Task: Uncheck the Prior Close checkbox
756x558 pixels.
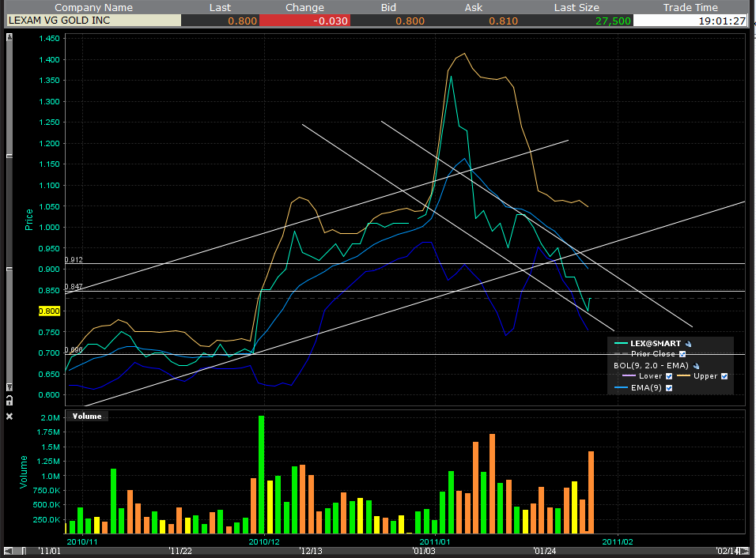Action: click(682, 354)
